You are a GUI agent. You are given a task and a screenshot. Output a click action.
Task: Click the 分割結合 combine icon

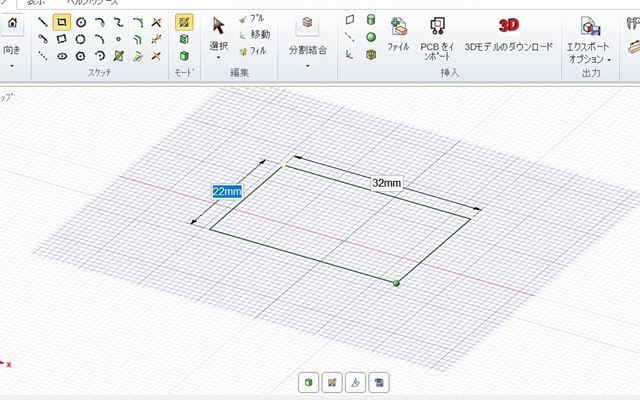[307, 22]
